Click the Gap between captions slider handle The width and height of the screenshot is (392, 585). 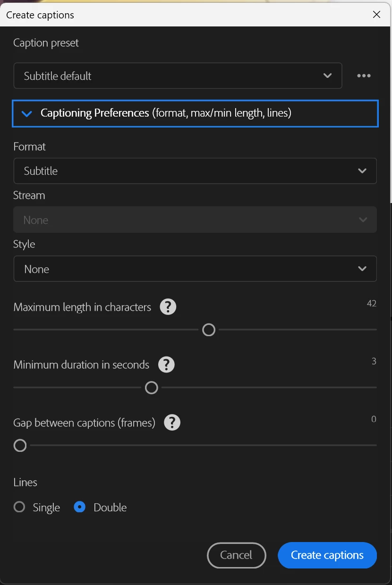coord(20,445)
